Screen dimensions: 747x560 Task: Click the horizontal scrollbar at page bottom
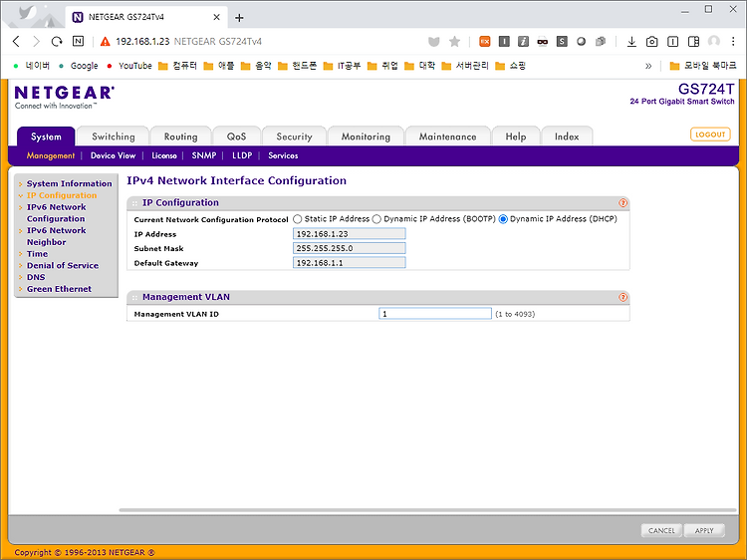[x=427, y=510]
